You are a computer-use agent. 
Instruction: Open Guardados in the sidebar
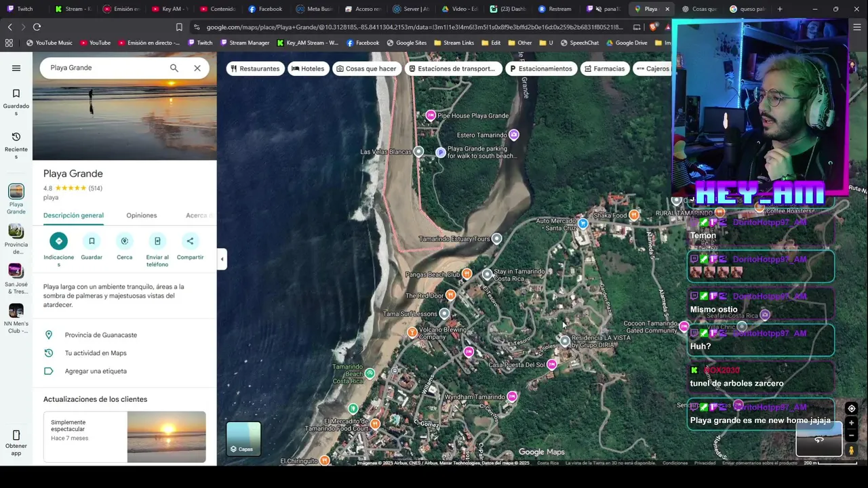click(16, 102)
